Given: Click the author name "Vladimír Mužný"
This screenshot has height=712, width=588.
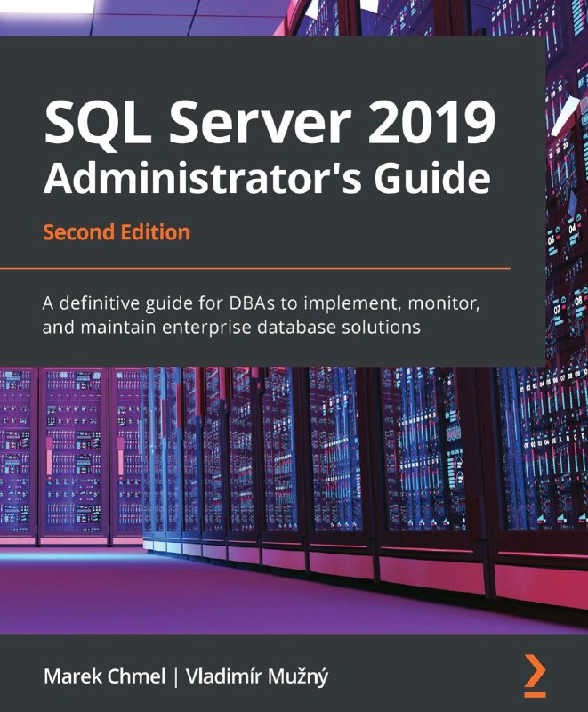Looking at the screenshot, I should coord(257,677).
